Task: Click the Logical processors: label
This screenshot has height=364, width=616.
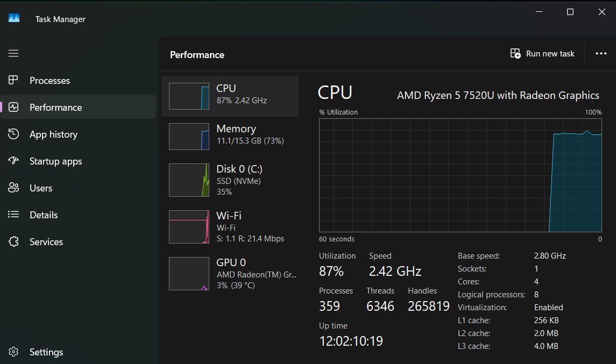Action: (492, 295)
